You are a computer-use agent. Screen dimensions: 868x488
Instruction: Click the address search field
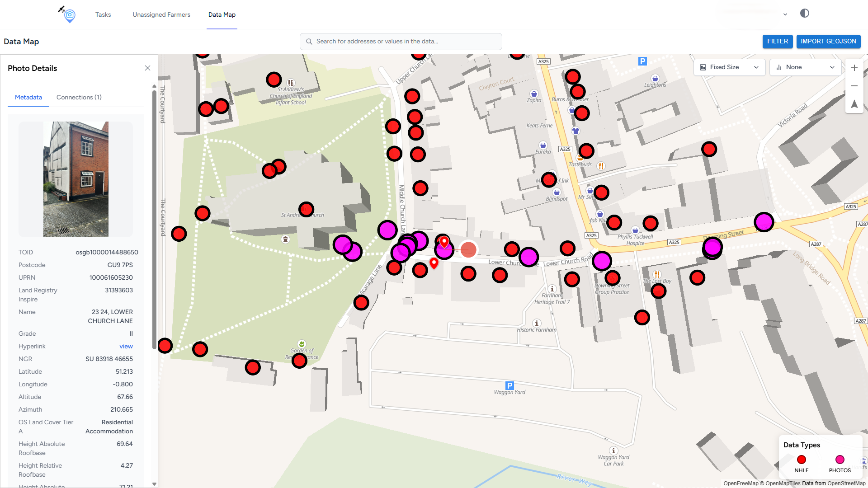tap(401, 42)
